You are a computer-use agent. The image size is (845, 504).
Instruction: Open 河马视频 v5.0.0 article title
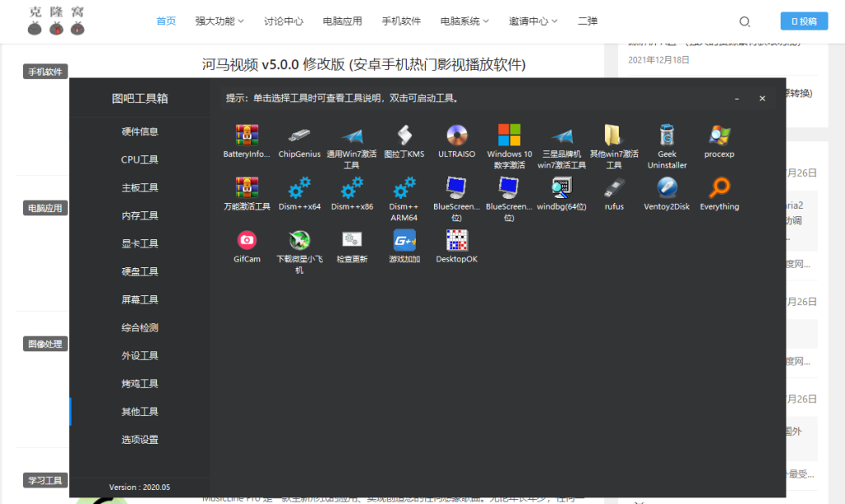click(364, 64)
